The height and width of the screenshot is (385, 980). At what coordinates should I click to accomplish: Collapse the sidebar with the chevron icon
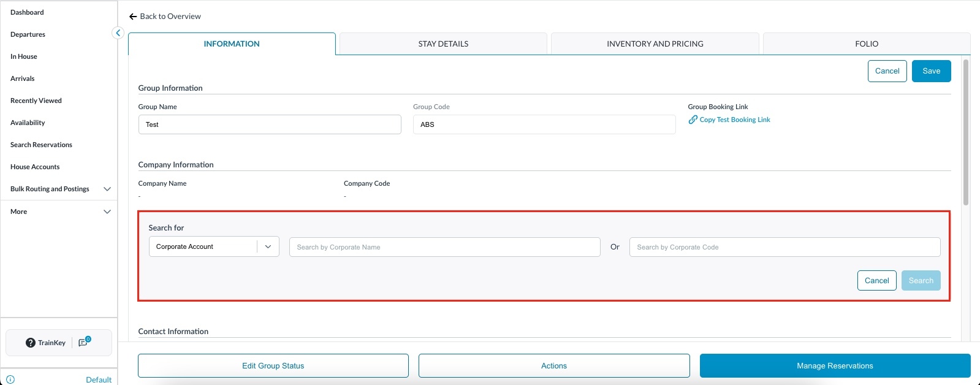pyautogui.click(x=118, y=33)
